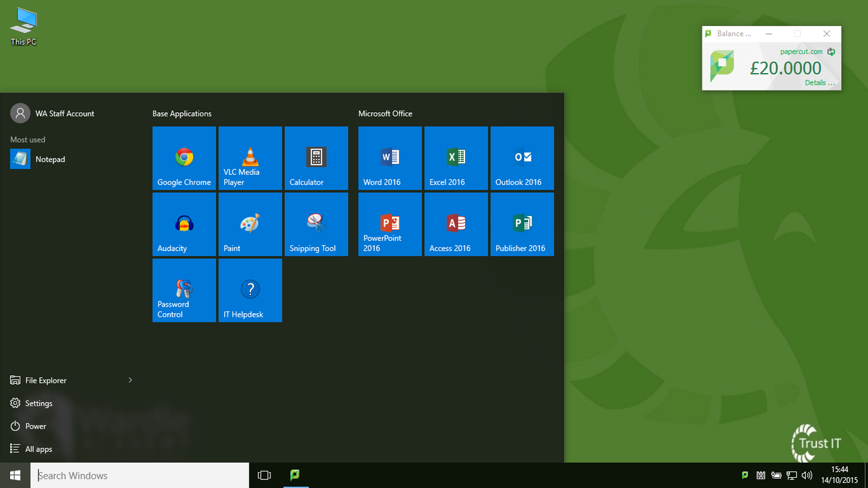This screenshot has height=488, width=868.
Task: Click the volume speaker tray icon
Action: 807,475
